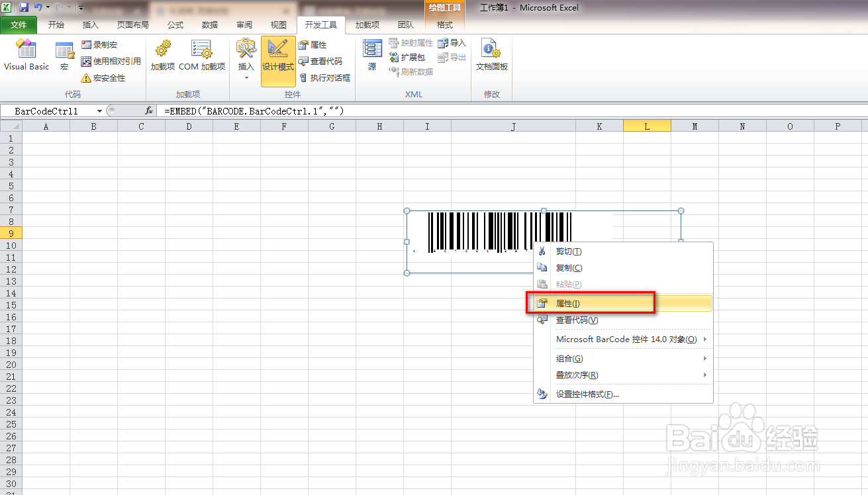Screen dimensions: 868x495
Task: Switch to Page Layout (页面布局) tab
Action: (133, 24)
